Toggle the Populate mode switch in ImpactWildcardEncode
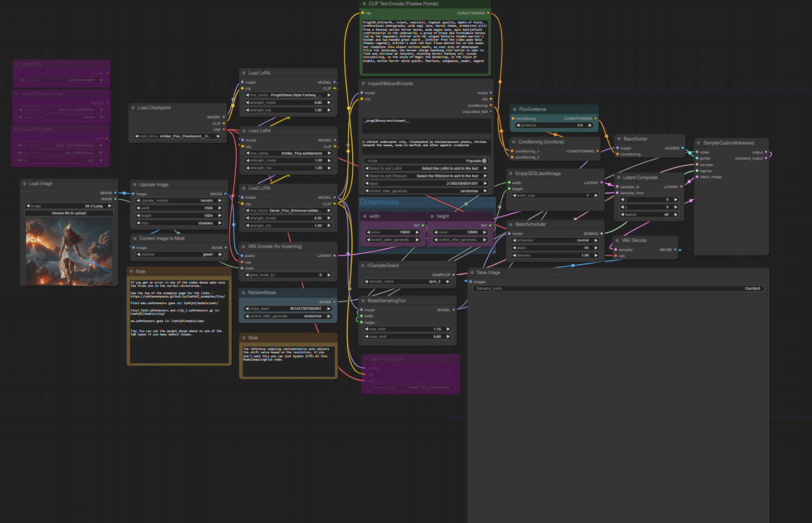 [484, 161]
